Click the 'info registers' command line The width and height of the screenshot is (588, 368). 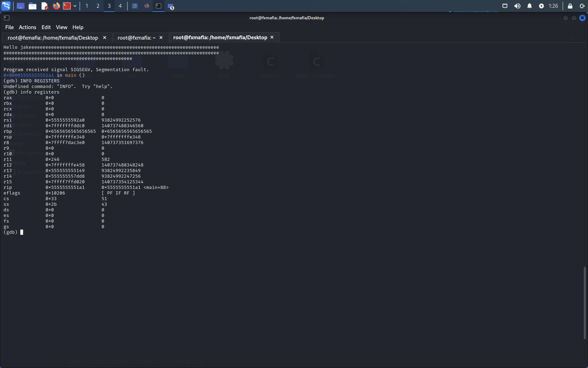click(31, 92)
